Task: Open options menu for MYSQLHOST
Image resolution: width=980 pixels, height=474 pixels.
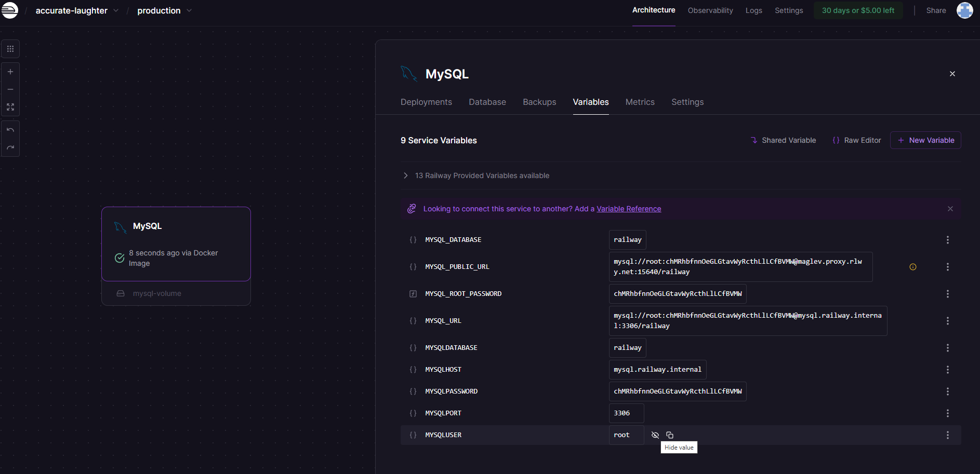Action: coord(948,370)
